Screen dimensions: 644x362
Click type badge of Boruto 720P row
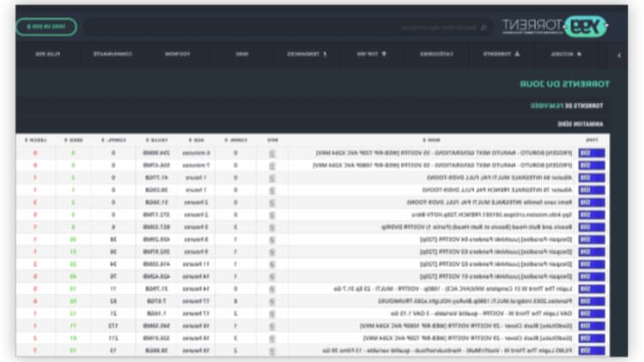[592, 153]
